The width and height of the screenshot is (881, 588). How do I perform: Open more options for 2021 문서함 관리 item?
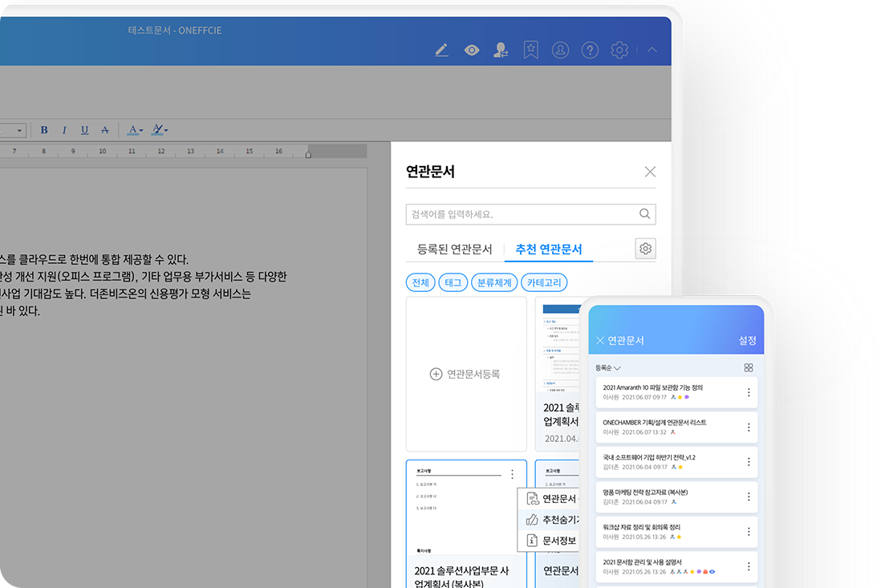[749, 566]
